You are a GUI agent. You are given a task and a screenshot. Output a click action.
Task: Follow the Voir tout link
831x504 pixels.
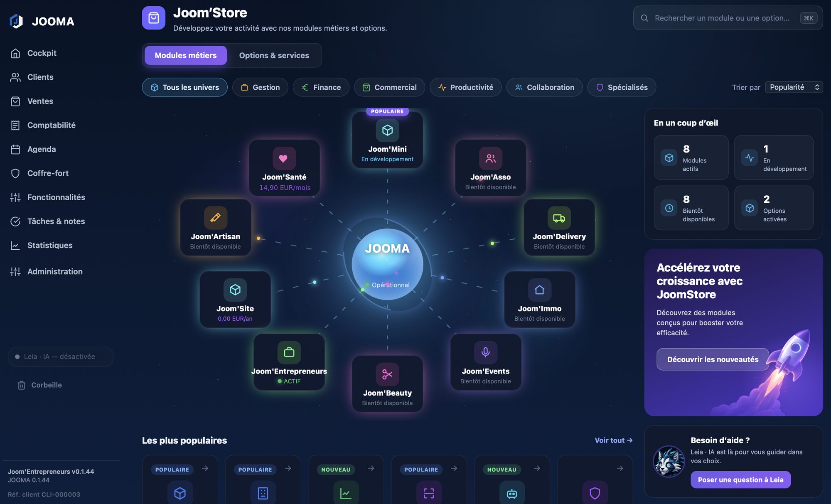pos(613,440)
